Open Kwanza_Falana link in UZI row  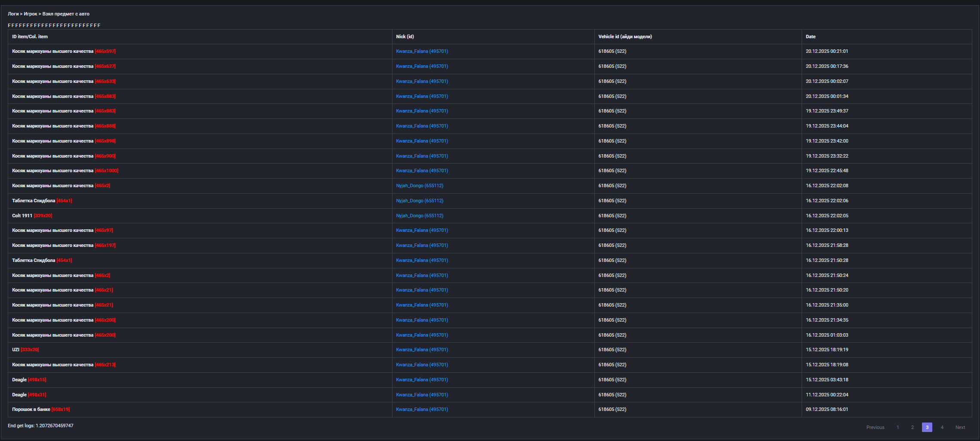click(422, 350)
